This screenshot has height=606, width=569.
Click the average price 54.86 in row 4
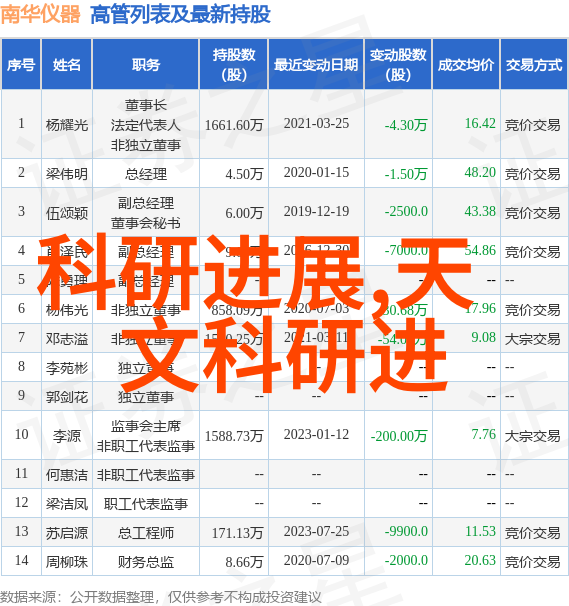point(480,250)
